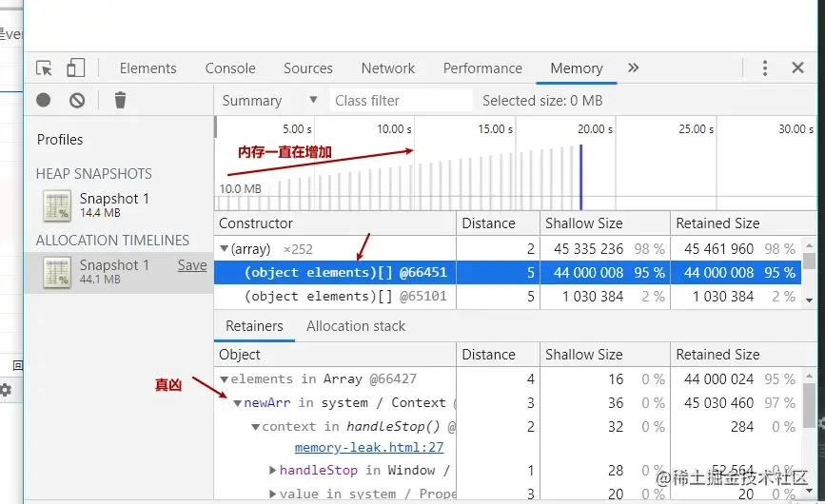Focus the Class filter input
Image resolution: width=825 pixels, height=504 pixels.
401,101
